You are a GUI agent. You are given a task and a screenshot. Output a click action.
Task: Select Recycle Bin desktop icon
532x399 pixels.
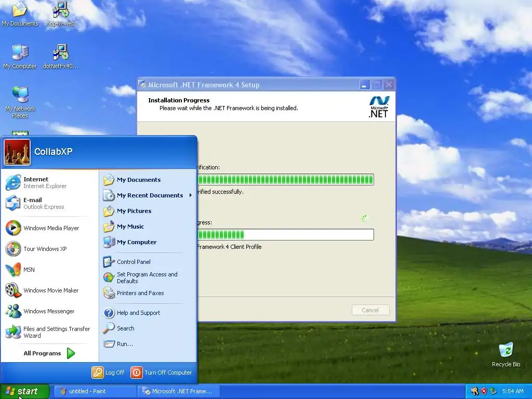(x=506, y=355)
